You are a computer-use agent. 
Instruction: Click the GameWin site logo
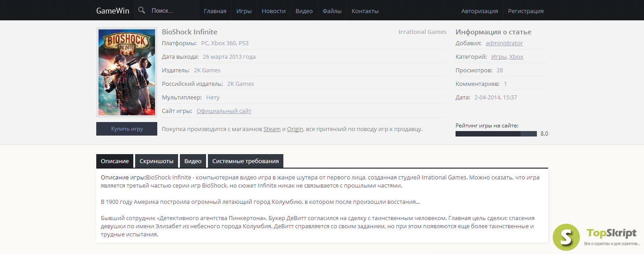click(x=112, y=11)
